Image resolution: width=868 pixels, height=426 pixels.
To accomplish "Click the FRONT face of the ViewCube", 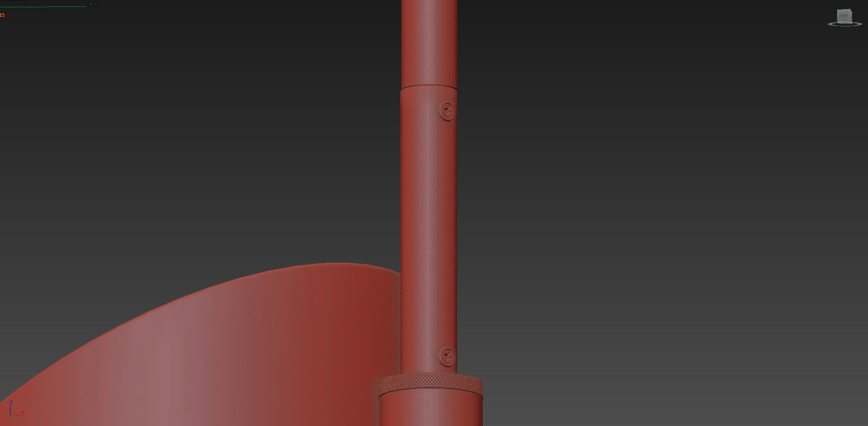I will tap(843, 16).
